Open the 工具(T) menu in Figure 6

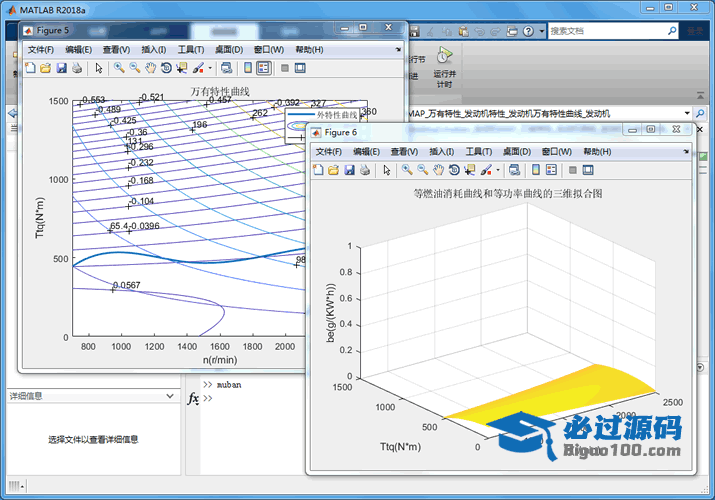479,152
